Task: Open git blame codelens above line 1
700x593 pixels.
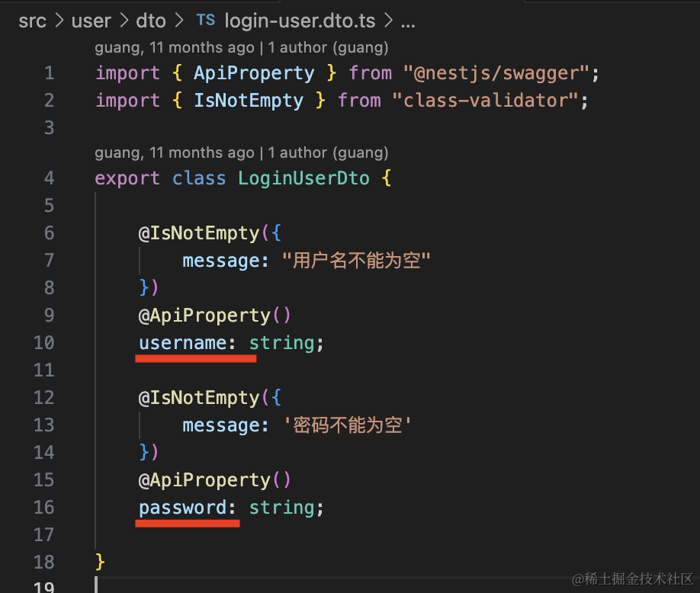Action: tap(241, 48)
